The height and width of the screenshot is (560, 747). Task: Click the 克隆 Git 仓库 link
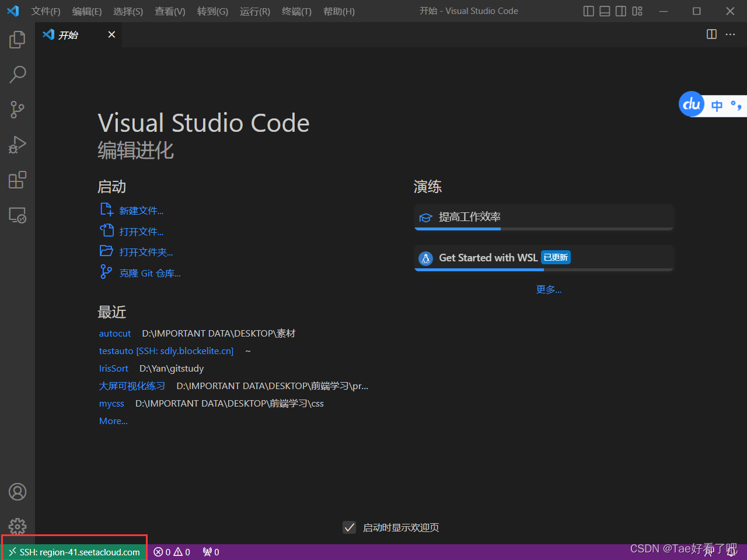[x=150, y=273]
